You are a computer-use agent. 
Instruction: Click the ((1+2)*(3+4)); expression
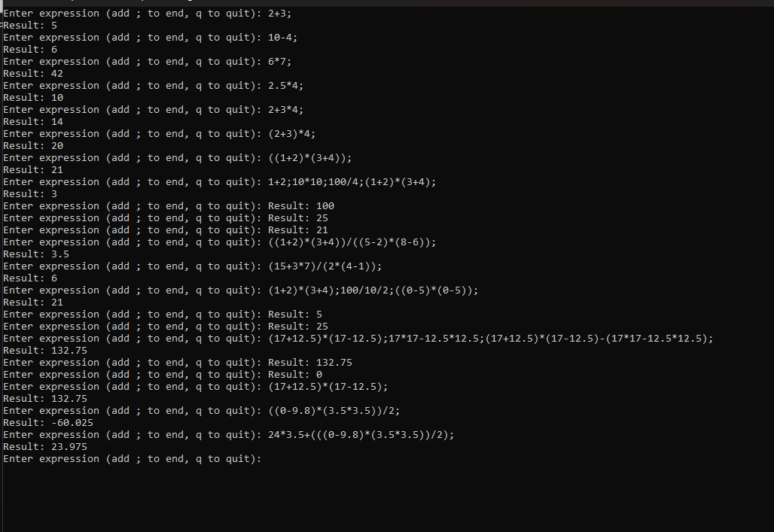tap(309, 158)
